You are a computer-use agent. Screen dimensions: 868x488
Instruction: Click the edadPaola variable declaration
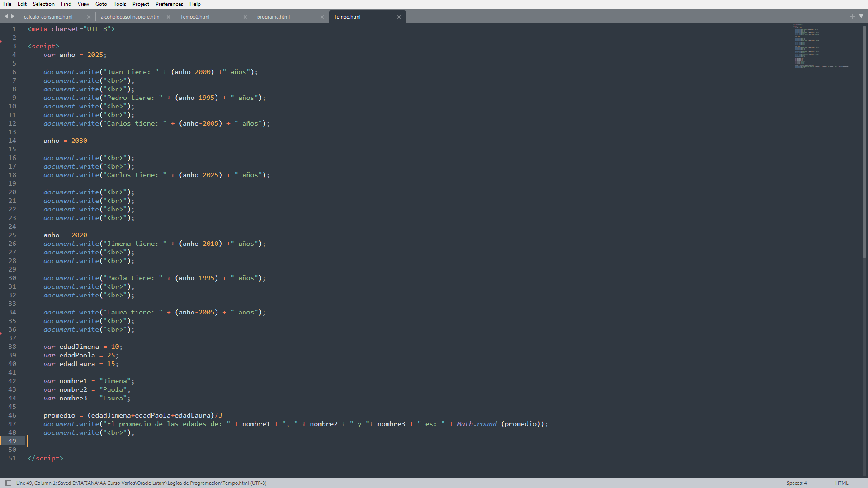81,355
